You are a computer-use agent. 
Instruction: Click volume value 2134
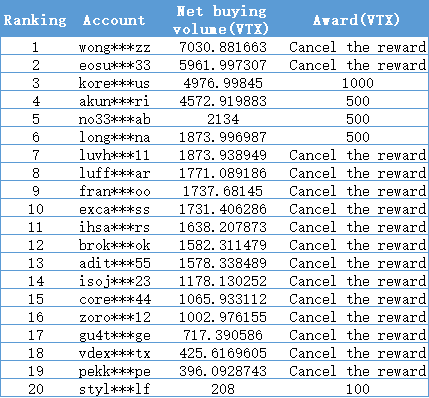click(223, 119)
